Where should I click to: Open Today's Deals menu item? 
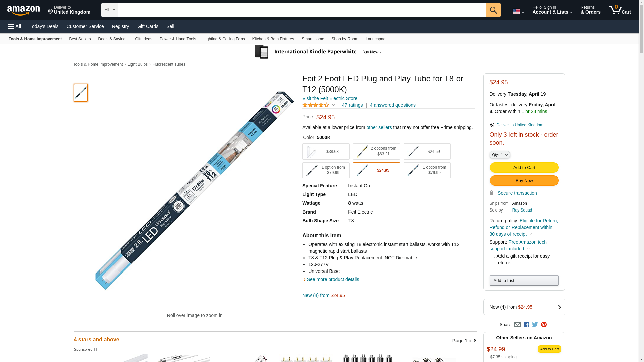pos(44,26)
